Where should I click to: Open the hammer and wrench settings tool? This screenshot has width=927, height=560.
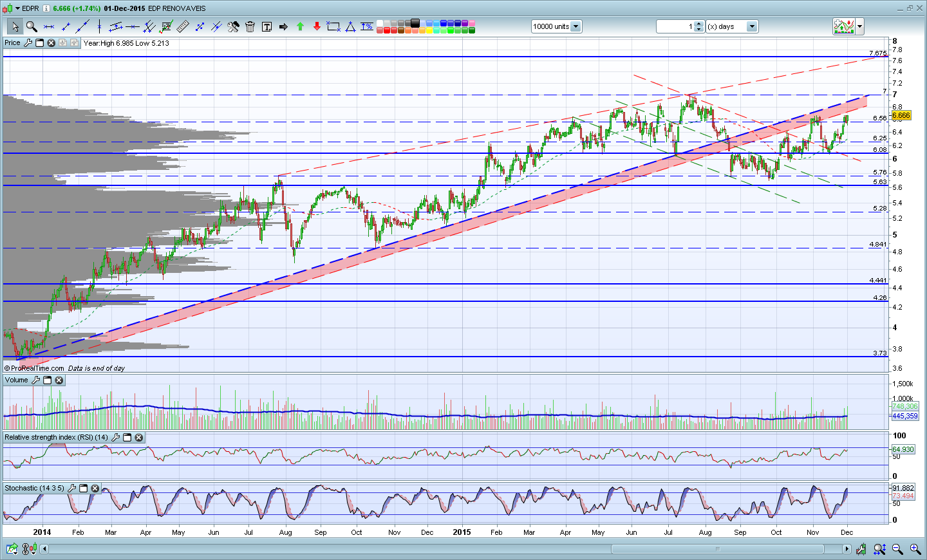click(x=233, y=26)
